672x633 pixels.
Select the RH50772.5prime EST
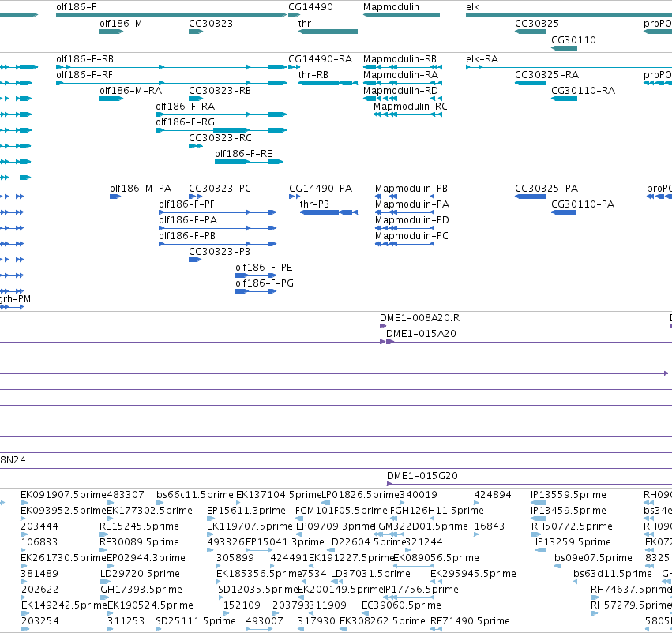[x=536, y=534]
